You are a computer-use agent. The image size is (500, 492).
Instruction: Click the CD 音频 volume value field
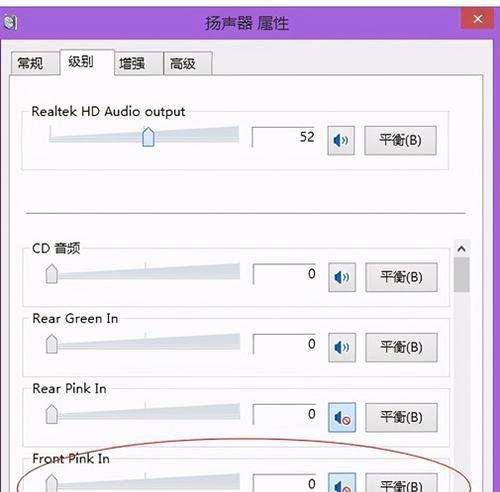click(284, 274)
